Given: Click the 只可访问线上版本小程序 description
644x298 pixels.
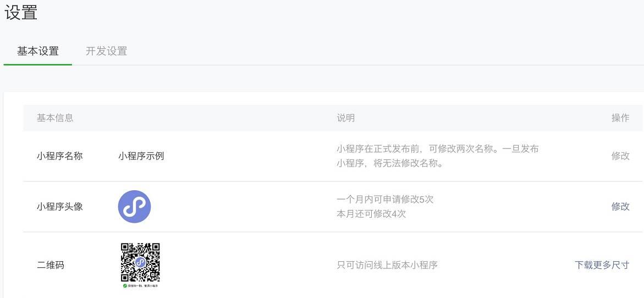Looking at the screenshot, I should coord(387,265).
